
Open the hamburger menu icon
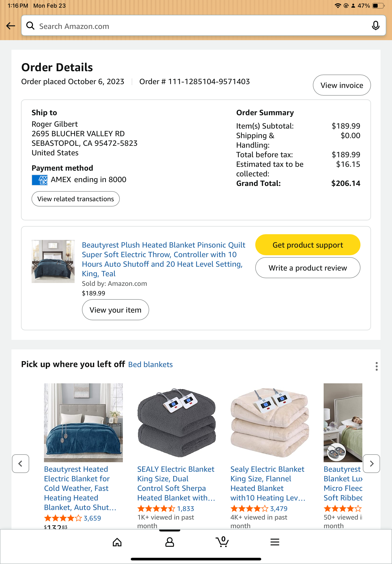(275, 542)
